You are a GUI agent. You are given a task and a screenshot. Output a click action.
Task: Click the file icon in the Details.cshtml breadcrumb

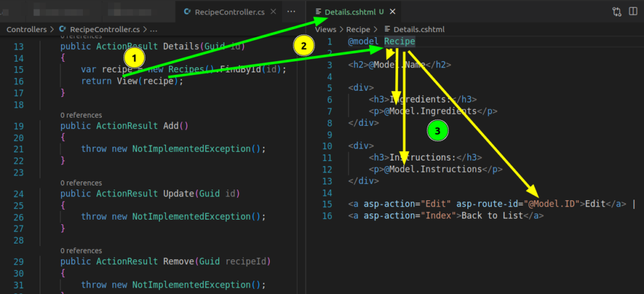click(x=387, y=29)
